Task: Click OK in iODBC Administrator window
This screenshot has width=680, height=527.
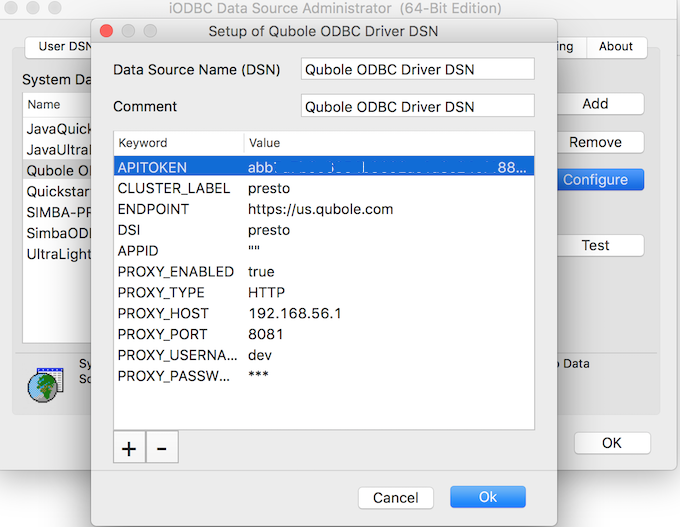Action: (x=612, y=443)
